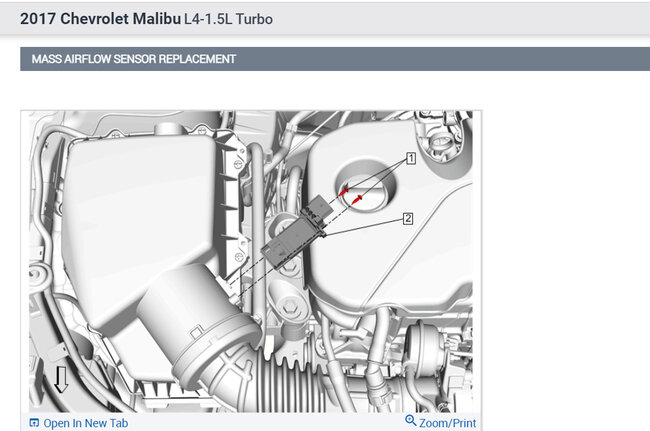Viewport: 650px width, 431px height.
Task: Click the 2017 Chevrolet Malibu title text
Action: tap(100, 19)
